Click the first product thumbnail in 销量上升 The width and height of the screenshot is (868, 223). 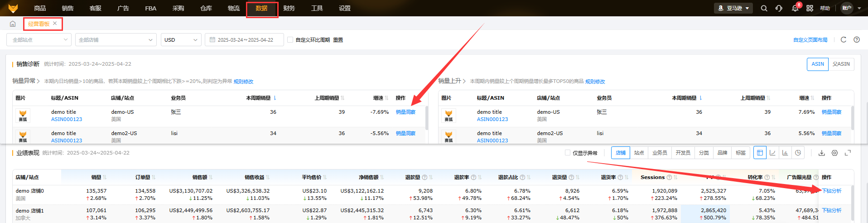(x=448, y=116)
